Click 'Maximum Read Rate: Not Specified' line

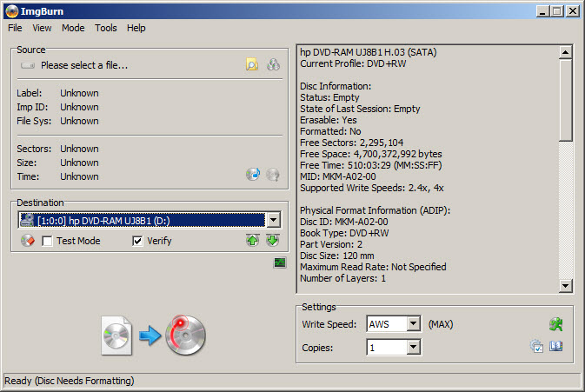pyautogui.click(x=373, y=267)
